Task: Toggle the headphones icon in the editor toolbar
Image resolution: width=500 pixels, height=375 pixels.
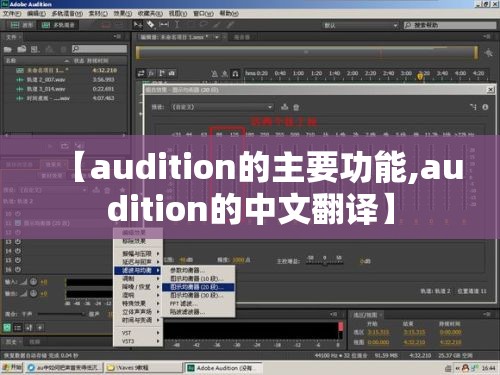Action: point(235,73)
